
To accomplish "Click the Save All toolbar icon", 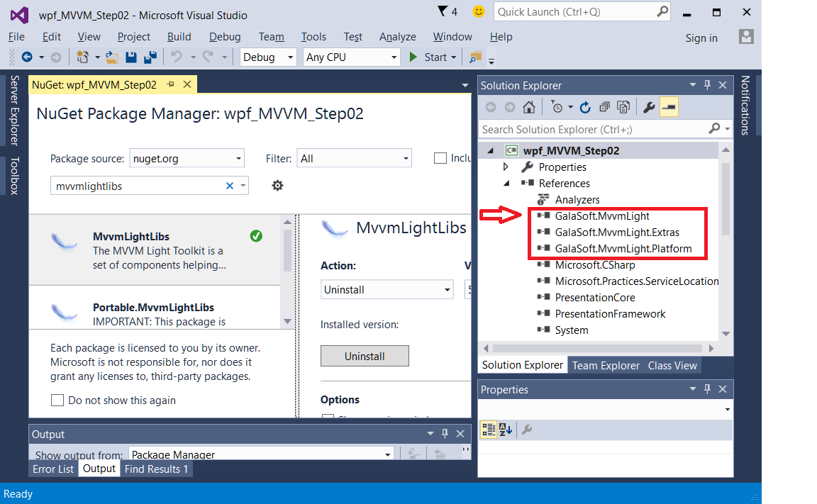I will tap(150, 57).
